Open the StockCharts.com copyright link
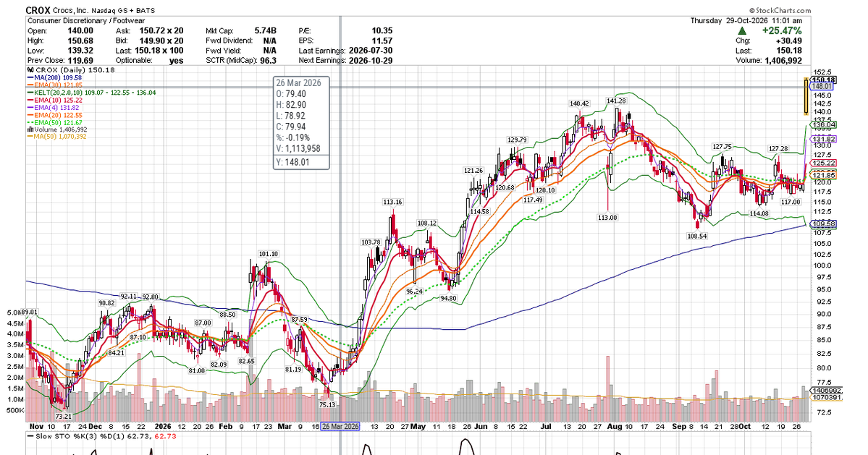This screenshot has width=868, height=455. tap(780, 11)
